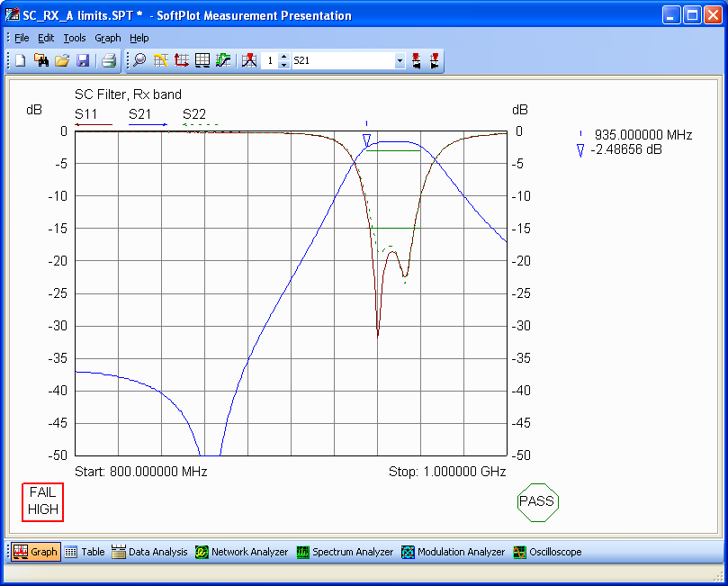The image size is (728, 586).
Task: Increase marker number with up stepper
Action: 284,57
